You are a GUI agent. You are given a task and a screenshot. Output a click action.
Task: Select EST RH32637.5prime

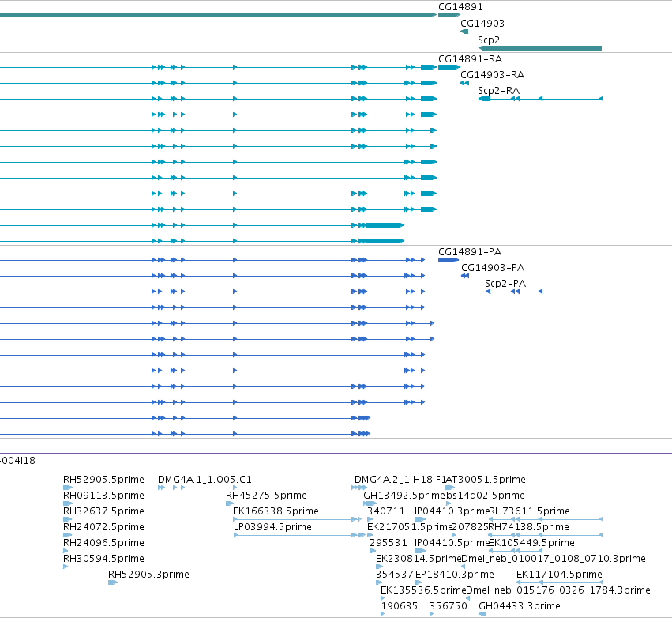[103, 511]
